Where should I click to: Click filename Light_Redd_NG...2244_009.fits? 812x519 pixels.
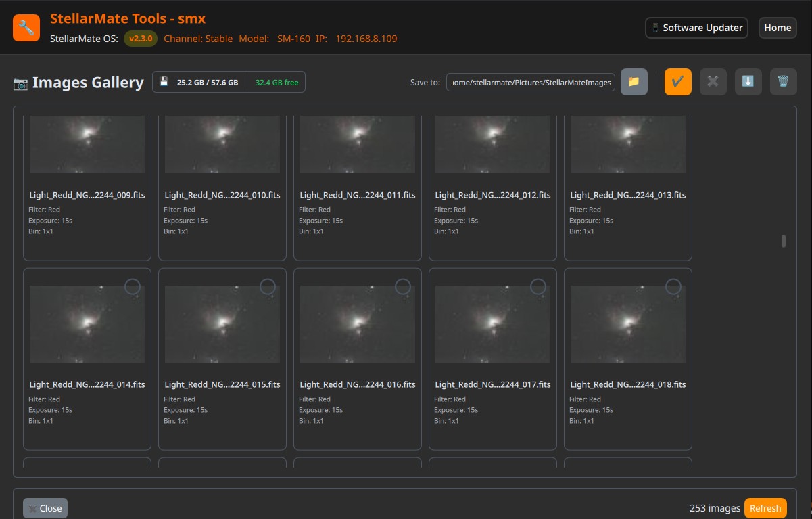tap(87, 195)
